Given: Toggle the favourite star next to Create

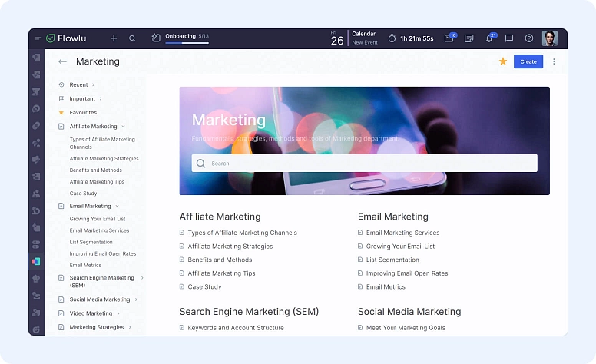Looking at the screenshot, I should point(503,61).
